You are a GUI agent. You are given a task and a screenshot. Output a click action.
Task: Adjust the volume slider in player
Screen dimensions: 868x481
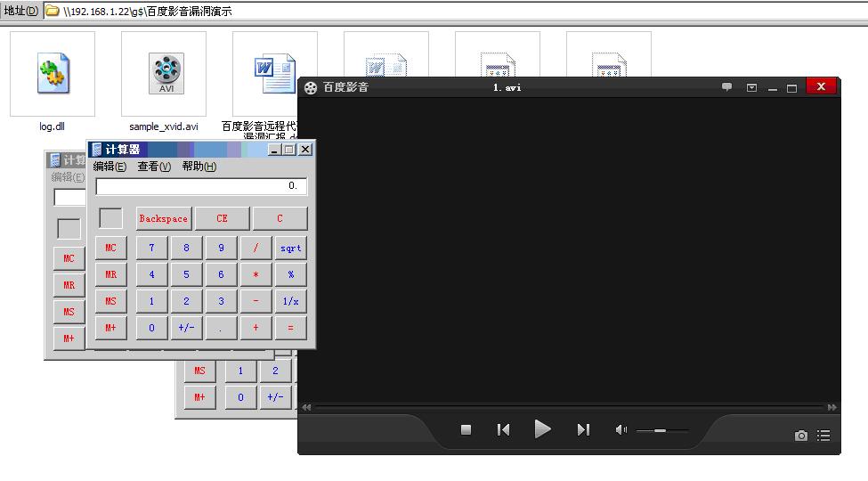(x=662, y=430)
